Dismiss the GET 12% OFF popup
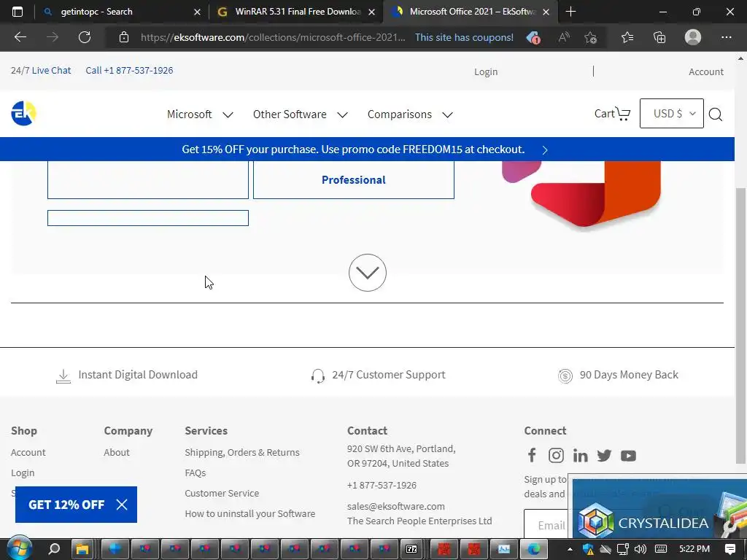 click(x=122, y=505)
